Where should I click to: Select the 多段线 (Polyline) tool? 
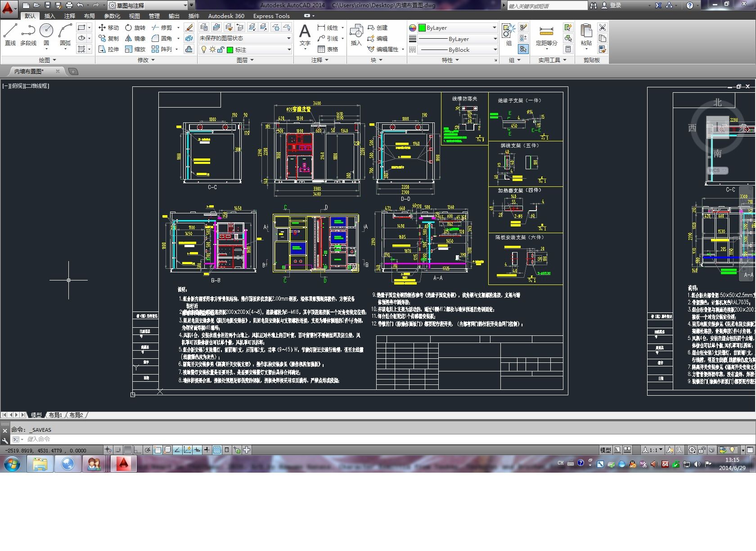click(x=28, y=34)
